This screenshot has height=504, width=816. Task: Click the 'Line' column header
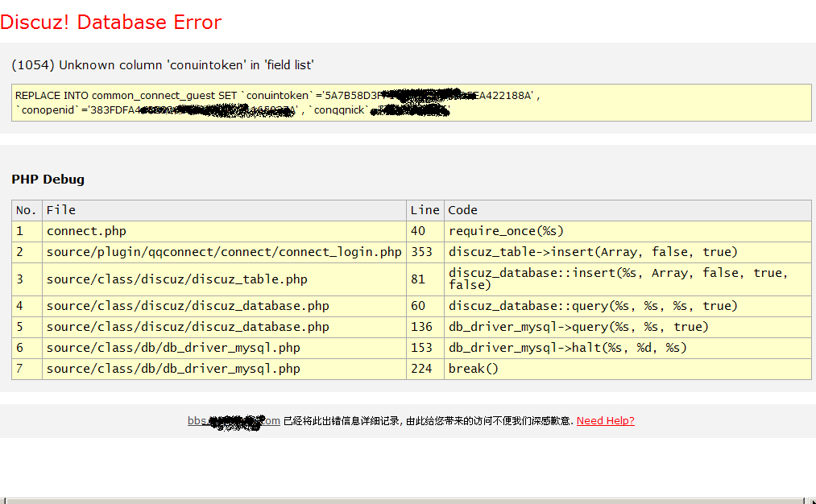click(425, 210)
